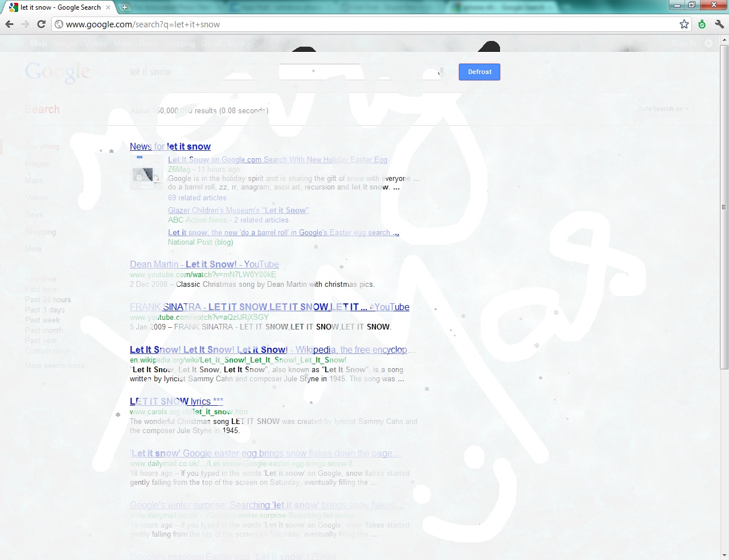Bookmark this page with the star icon
This screenshot has height=560, width=729.
pos(684,24)
